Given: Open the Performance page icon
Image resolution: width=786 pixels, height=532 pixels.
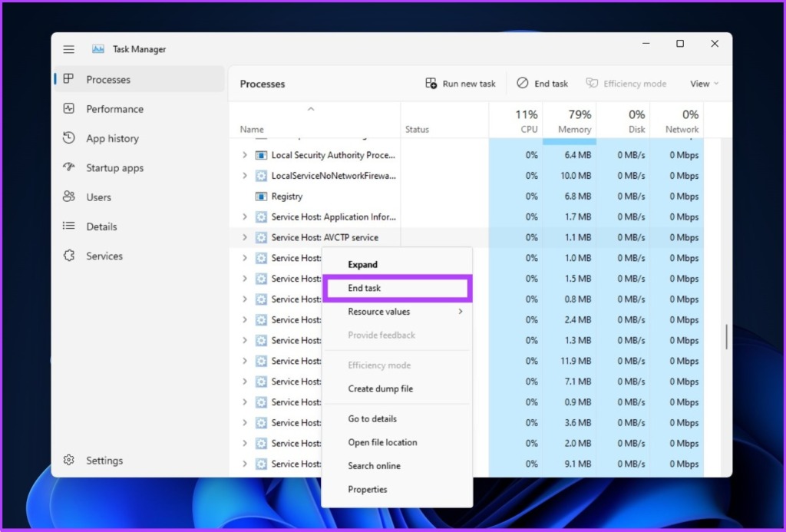Looking at the screenshot, I should tap(68, 109).
